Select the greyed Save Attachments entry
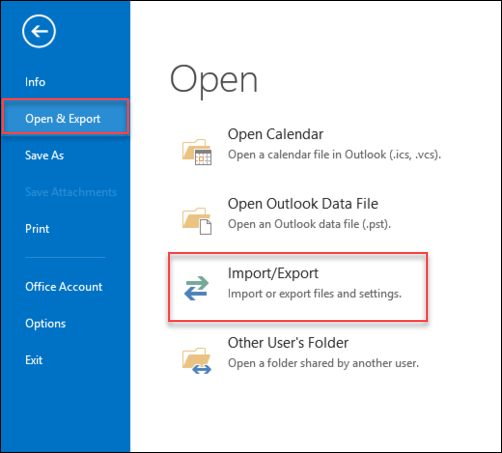The height and width of the screenshot is (453, 502). 71,192
